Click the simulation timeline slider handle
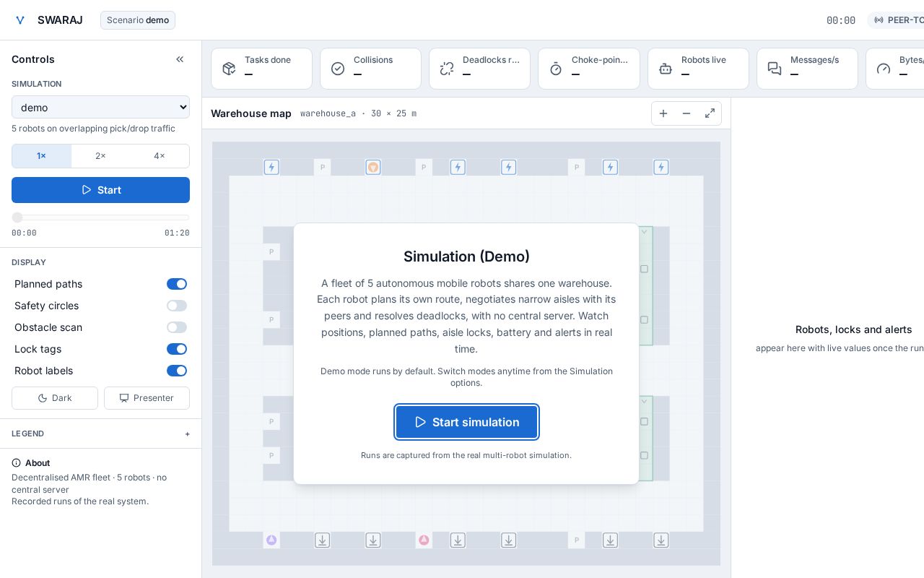 point(17,217)
